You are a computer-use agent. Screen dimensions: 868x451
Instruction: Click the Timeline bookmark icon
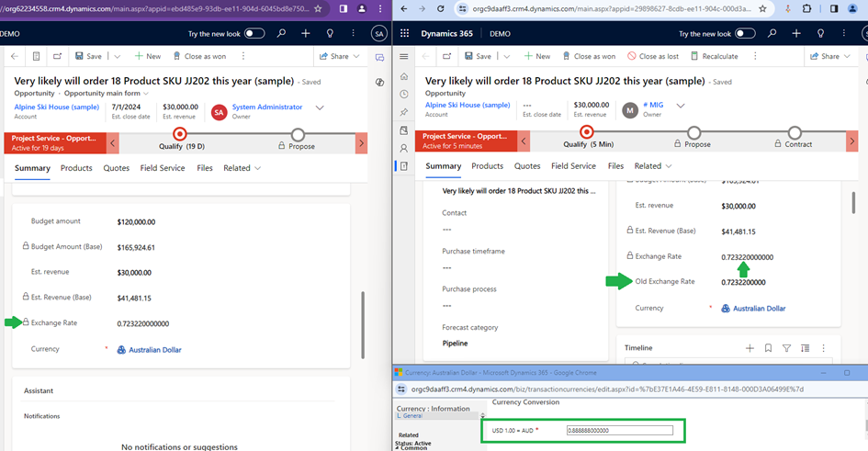(768, 348)
